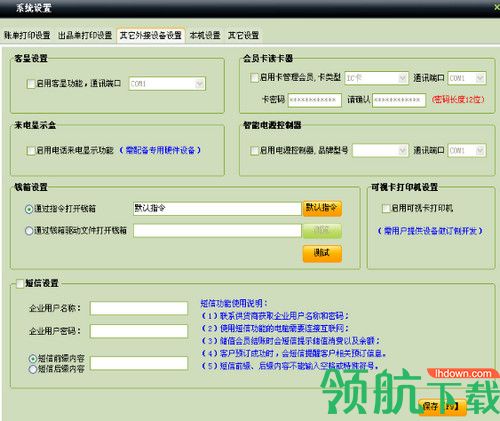500x421 pixels.
Task: Click the 短信功能使用说明 heading
Action: coord(234,303)
